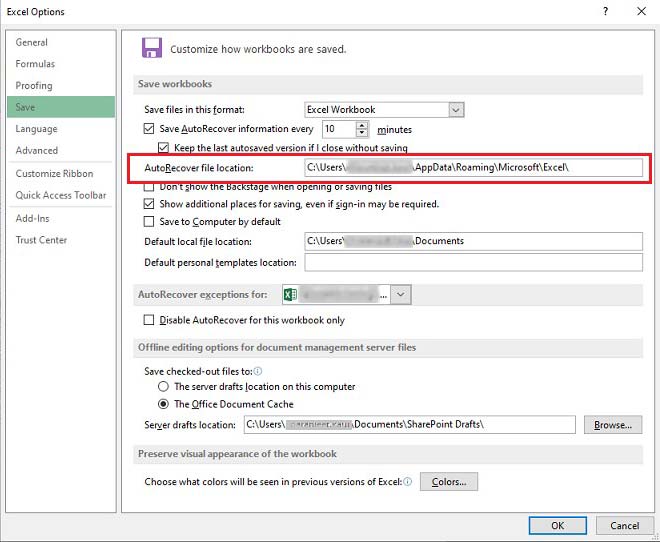Increase AutoRecover minutes with up arrow
Image resolution: width=660 pixels, height=542 pixels.
(x=362, y=125)
